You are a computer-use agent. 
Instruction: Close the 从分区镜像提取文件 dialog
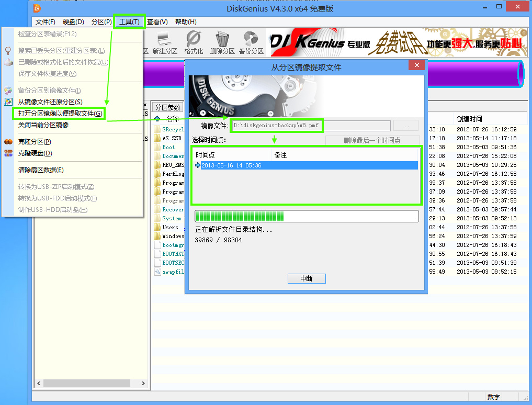tap(416, 65)
